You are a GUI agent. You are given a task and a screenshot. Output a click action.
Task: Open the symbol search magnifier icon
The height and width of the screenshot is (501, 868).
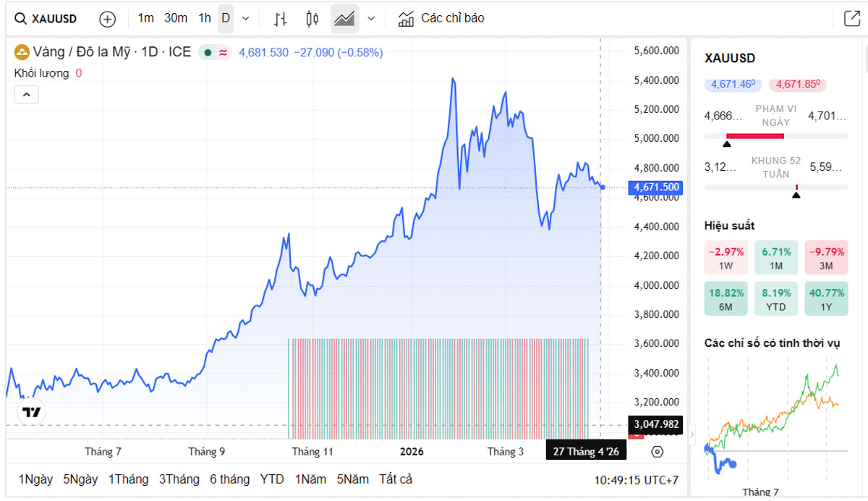click(20, 18)
